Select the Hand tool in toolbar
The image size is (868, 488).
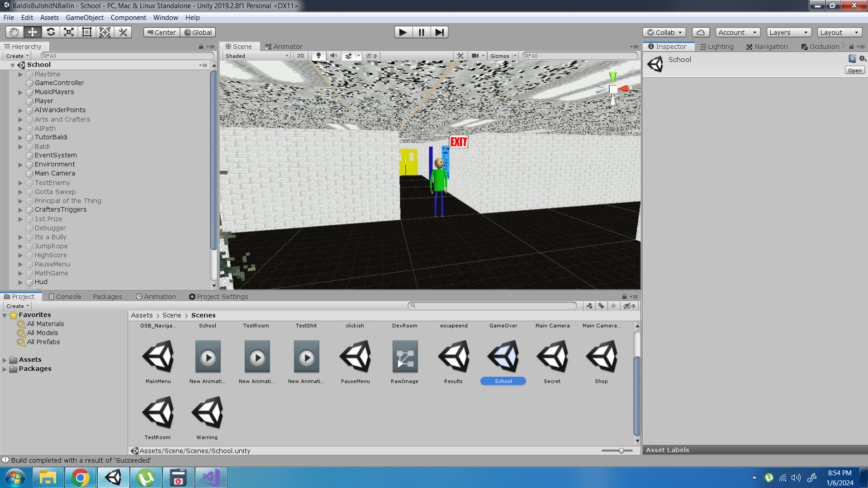(14, 32)
